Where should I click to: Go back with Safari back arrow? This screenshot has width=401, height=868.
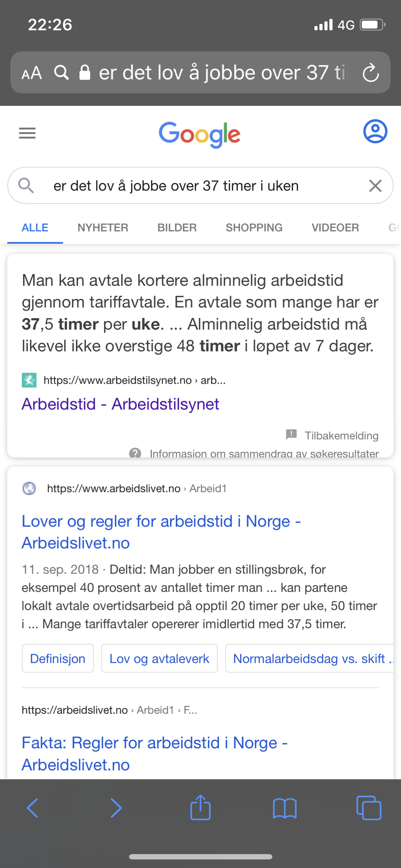pos(32,807)
